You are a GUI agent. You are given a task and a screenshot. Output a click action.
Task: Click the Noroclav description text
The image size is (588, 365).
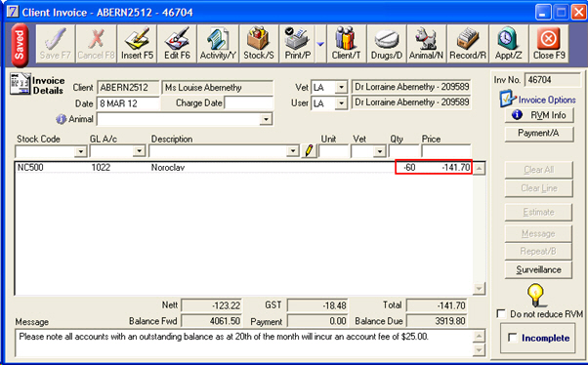pyautogui.click(x=168, y=168)
